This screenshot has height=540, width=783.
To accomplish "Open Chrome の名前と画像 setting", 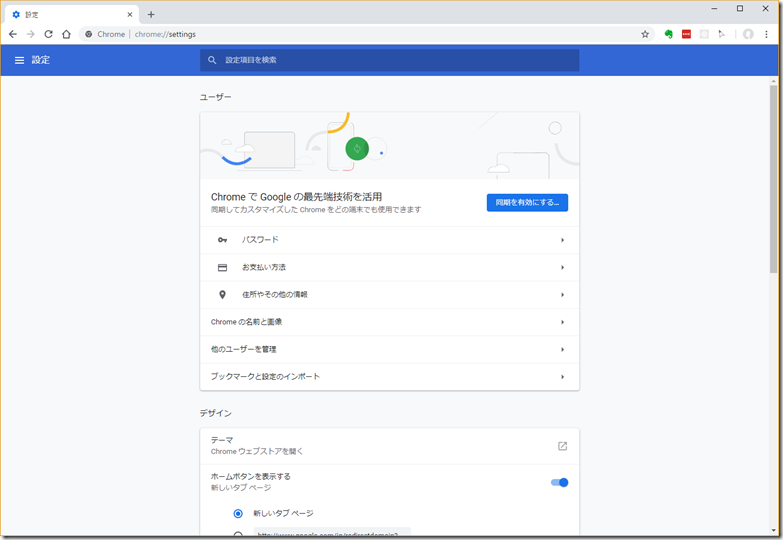I will 390,322.
